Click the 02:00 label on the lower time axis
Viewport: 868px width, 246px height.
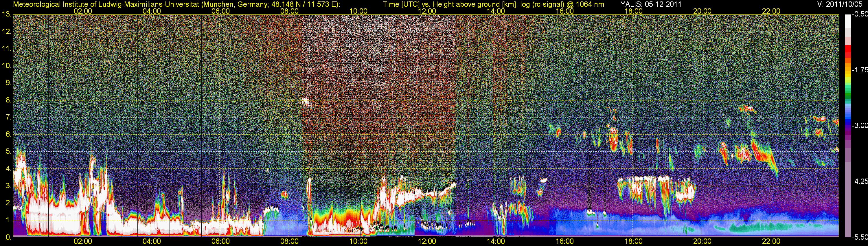pos(83,242)
